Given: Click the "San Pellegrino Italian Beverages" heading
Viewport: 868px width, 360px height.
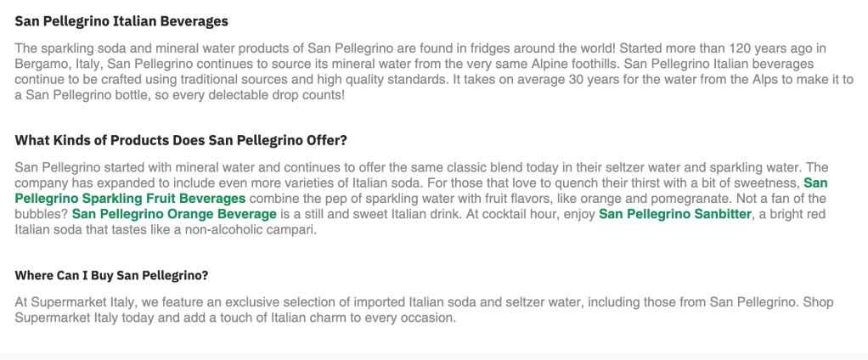Looking at the screenshot, I should pos(121,21).
